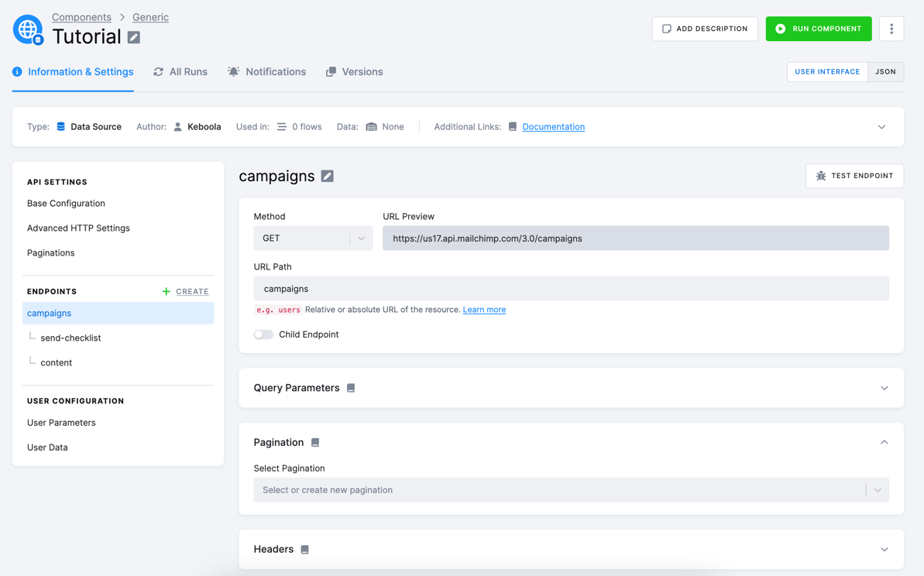Image resolution: width=924 pixels, height=576 pixels.
Task: Expand the Query Parameters section
Action: click(x=884, y=388)
